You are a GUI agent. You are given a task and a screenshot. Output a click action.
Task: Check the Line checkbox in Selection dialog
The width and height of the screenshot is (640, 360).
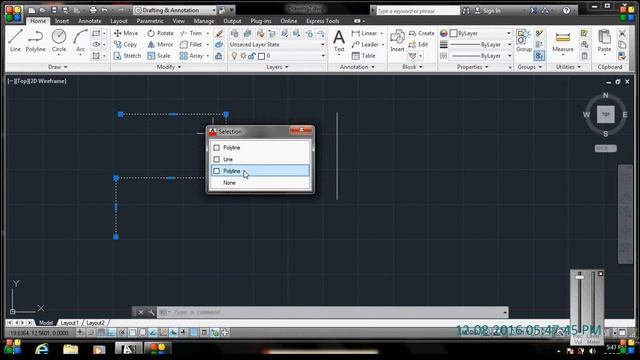click(x=217, y=159)
